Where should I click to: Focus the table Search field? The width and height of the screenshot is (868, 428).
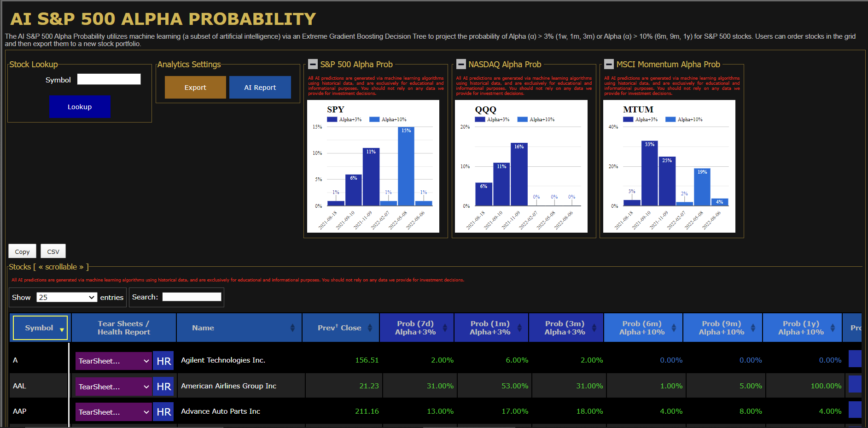[x=192, y=297]
